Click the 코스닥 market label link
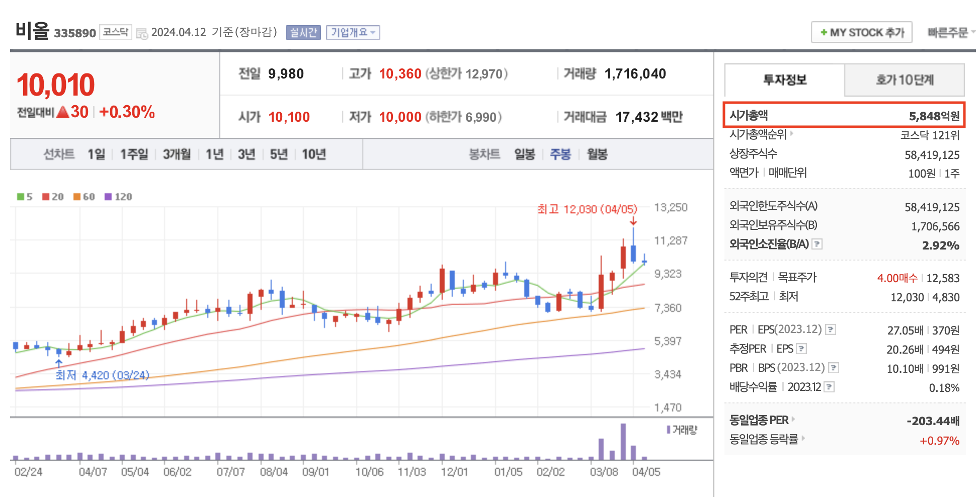This screenshot has width=980, height=497. [x=115, y=31]
